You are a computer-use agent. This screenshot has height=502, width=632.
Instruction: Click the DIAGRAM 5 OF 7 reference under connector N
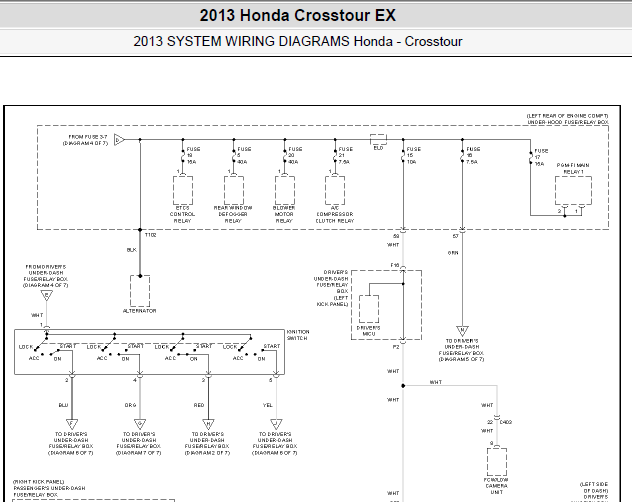[x=462, y=359]
